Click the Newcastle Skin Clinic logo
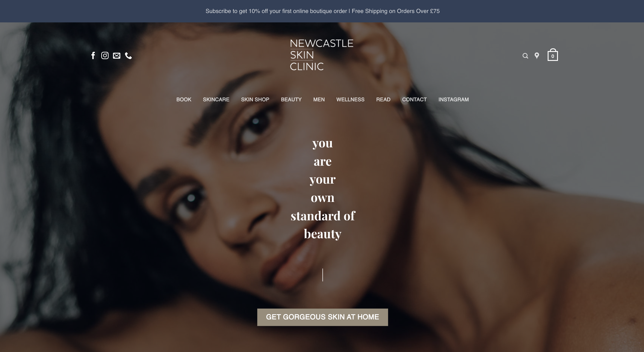This screenshot has height=352, width=644. [x=322, y=55]
